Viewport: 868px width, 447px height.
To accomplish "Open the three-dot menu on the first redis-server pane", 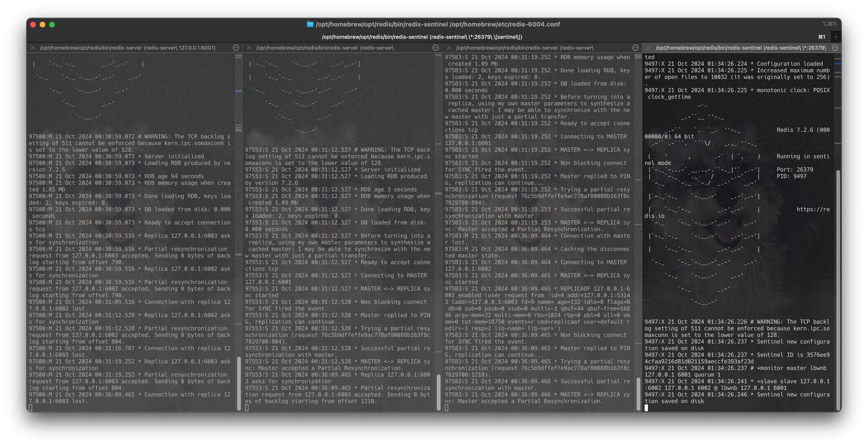I will coord(236,47).
